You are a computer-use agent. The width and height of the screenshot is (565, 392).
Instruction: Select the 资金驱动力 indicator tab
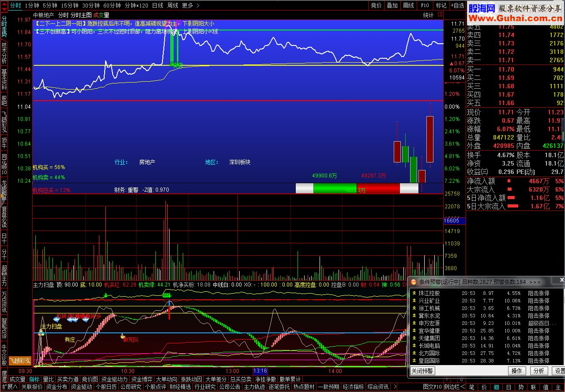pos(114,379)
